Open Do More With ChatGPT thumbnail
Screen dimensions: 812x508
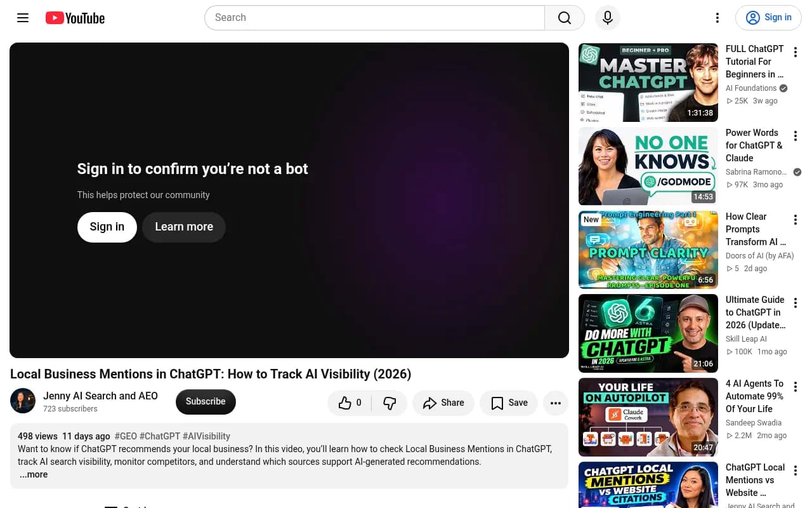coord(648,333)
